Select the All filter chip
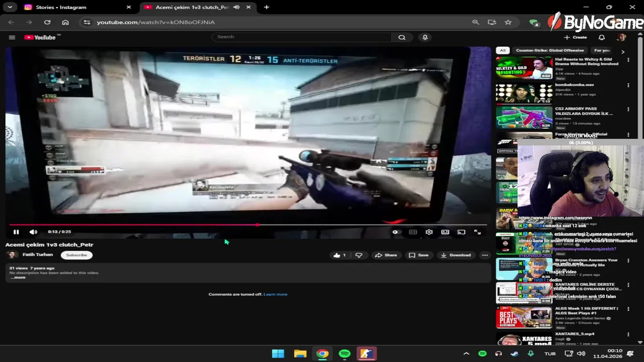The height and width of the screenshot is (362, 644). click(503, 50)
